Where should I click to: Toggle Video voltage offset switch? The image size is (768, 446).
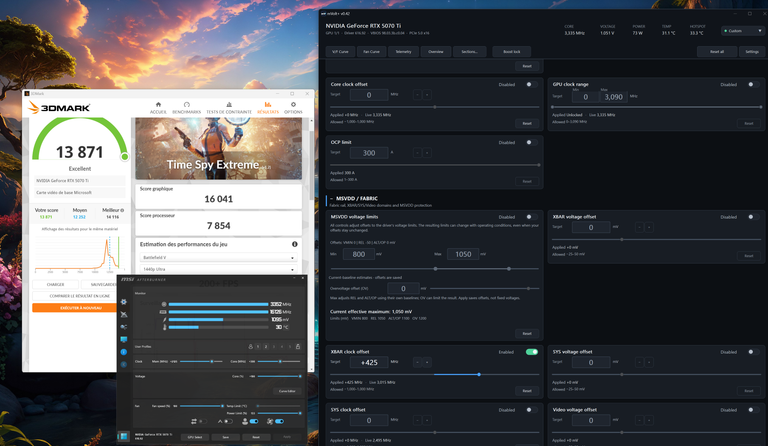[753, 410]
